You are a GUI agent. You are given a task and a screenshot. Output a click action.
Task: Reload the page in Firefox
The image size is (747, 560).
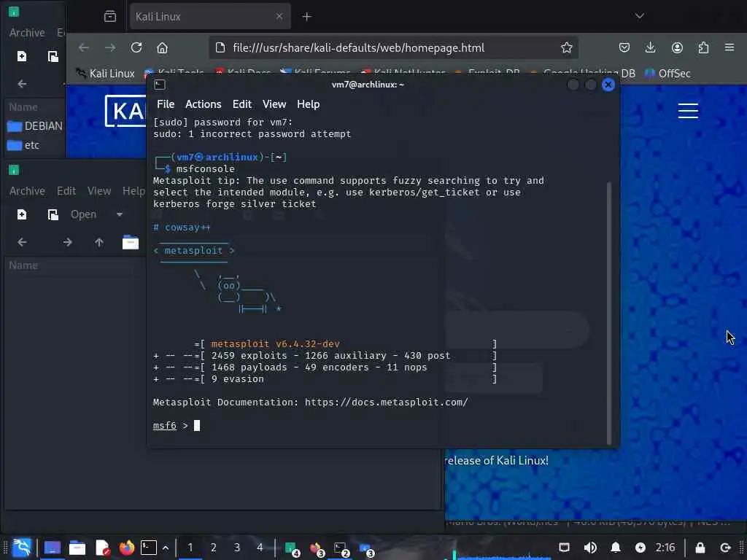[x=136, y=47]
